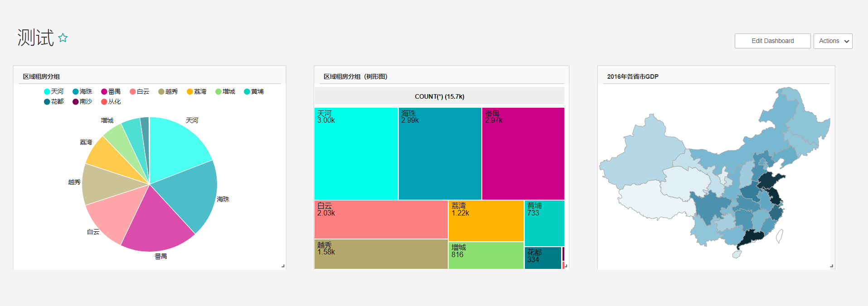868x306 pixels.
Task: Click the treemap panel resize handle
Action: (566, 266)
